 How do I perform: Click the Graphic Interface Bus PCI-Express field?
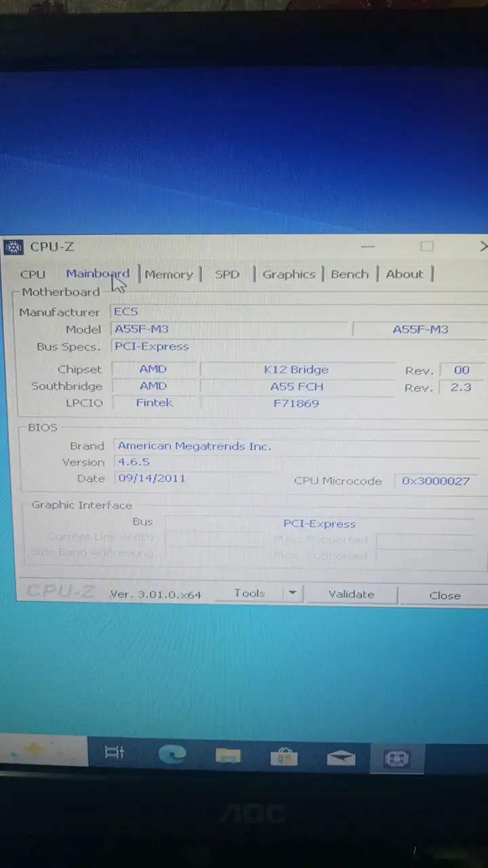[x=319, y=524]
